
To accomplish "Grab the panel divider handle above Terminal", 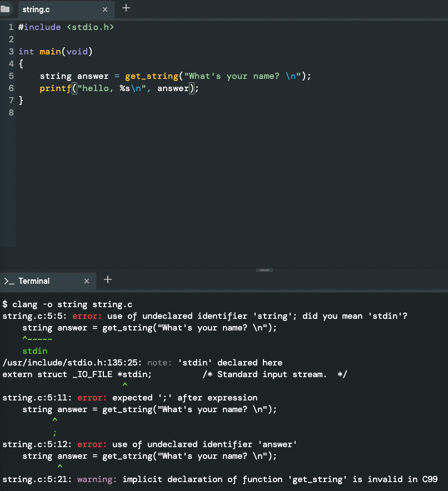I will tap(265, 270).
